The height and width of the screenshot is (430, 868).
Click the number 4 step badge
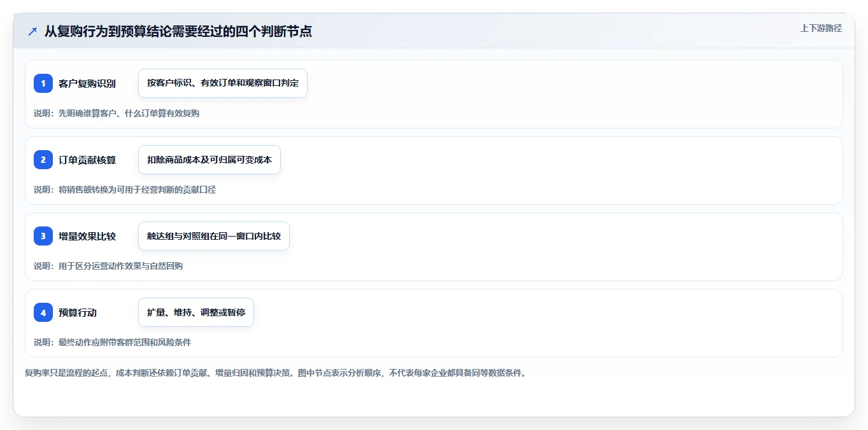pyautogui.click(x=43, y=312)
